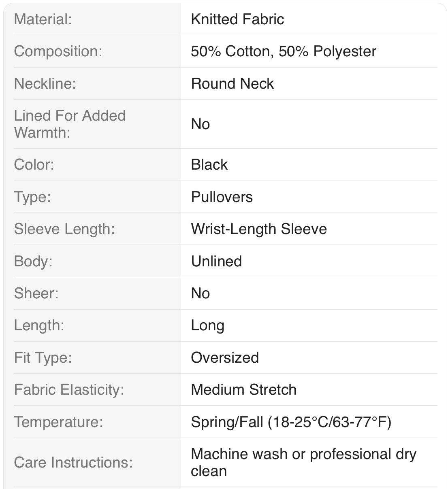Screen dimensions: 448x489
Task: Click the Spring/Fall temperature range text
Action: point(291,422)
